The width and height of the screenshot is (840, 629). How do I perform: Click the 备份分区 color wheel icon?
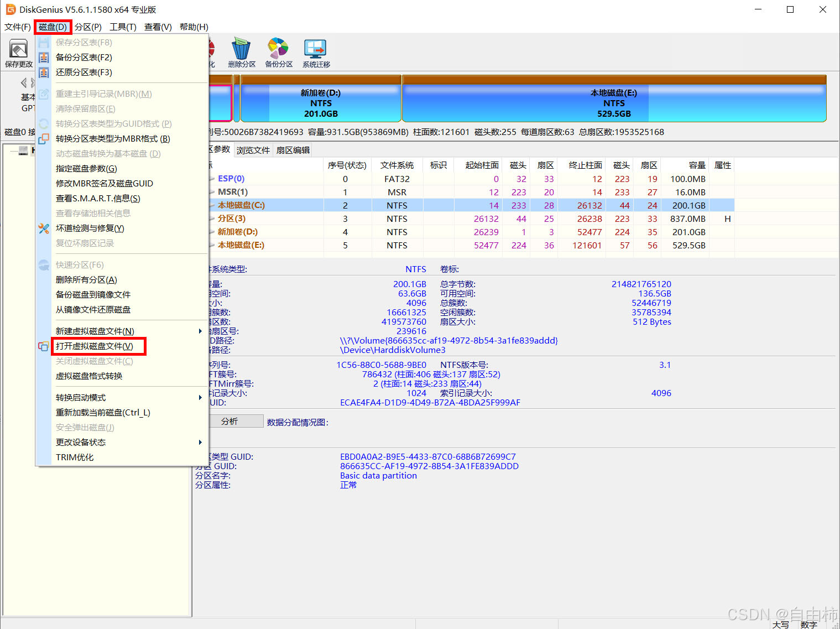point(278,48)
